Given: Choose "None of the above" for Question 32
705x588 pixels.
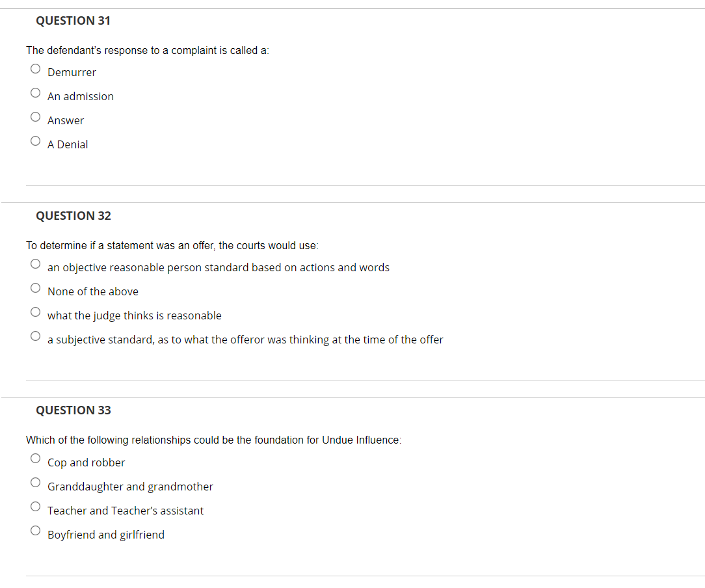Looking at the screenshot, I should tap(36, 287).
